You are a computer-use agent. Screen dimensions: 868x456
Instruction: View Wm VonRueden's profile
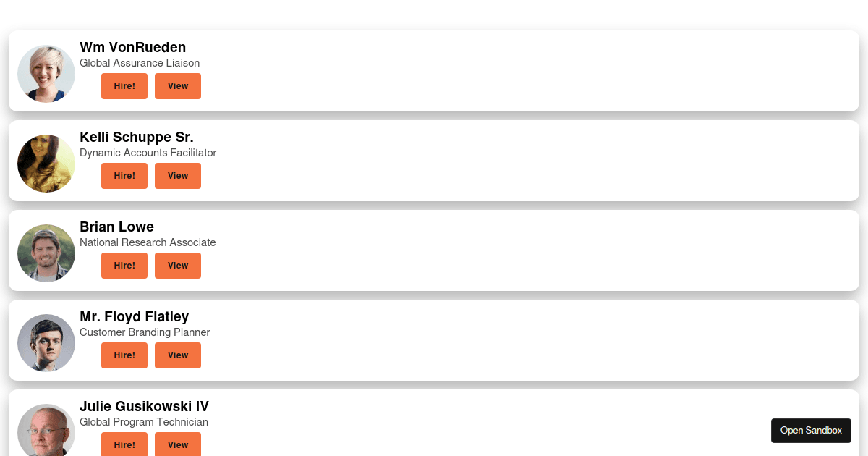tap(178, 86)
